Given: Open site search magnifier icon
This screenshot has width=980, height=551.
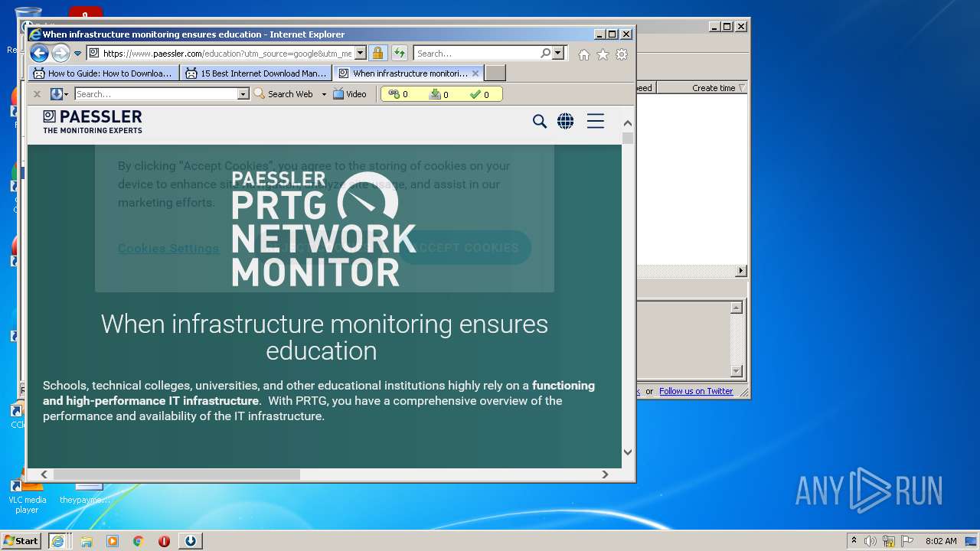Looking at the screenshot, I should pyautogui.click(x=540, y=121).
